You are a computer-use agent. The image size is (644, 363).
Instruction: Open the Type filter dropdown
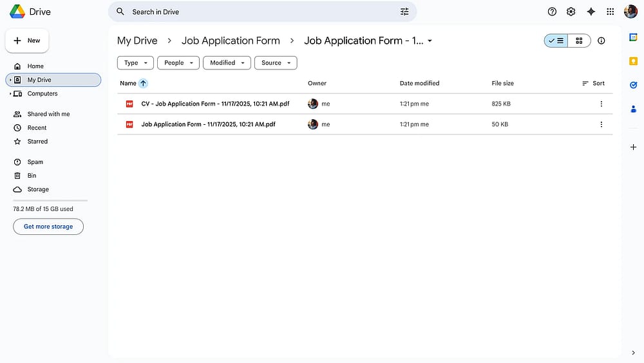[x=135, y=63]
